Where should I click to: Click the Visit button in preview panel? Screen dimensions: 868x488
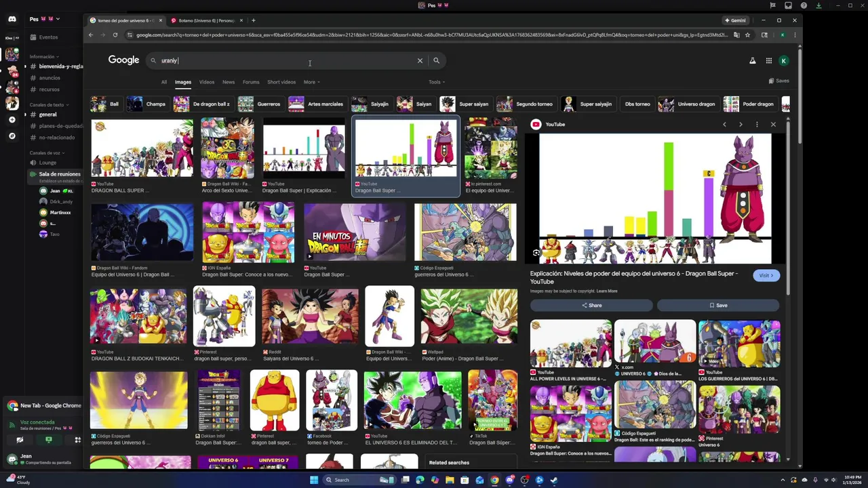[x=766, y=276]
